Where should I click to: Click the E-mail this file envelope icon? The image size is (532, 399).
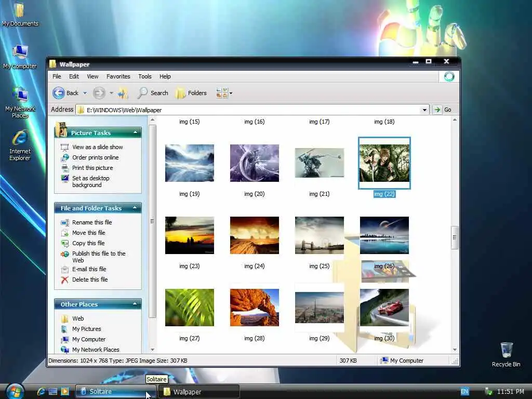click(x=64, y=270)
